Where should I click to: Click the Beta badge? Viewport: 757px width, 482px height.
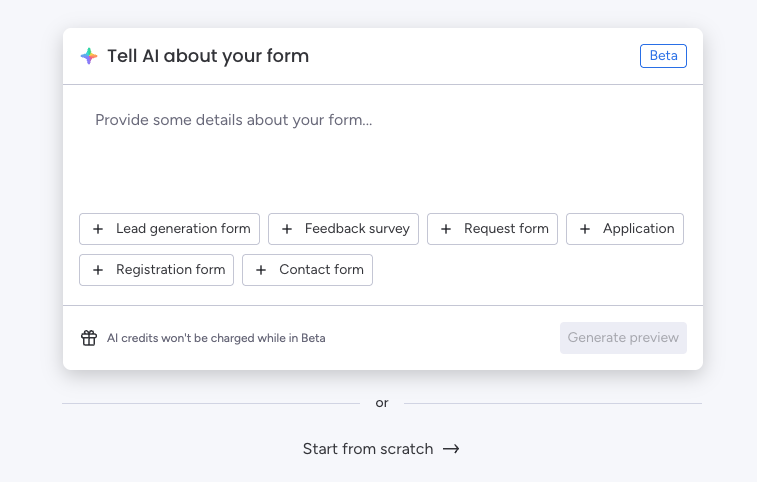click(663, 56)
